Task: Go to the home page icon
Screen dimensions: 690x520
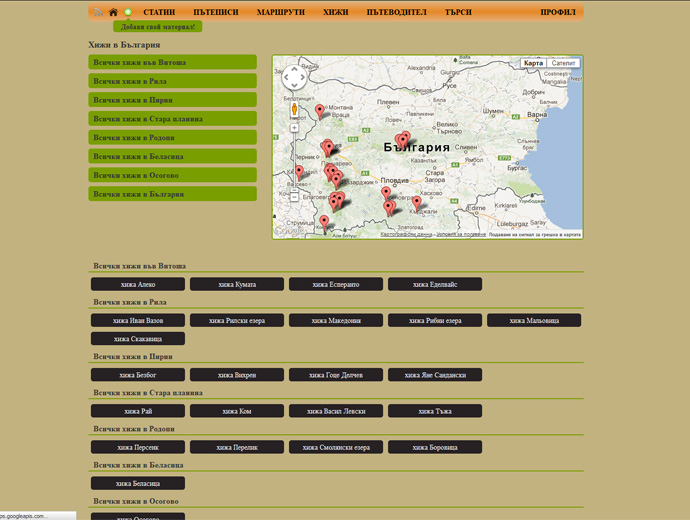Action: (114, 12)
